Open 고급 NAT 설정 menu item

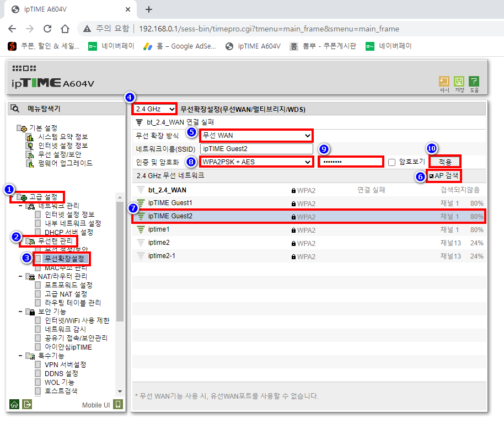pyautogui.click(x=66, y=294)
